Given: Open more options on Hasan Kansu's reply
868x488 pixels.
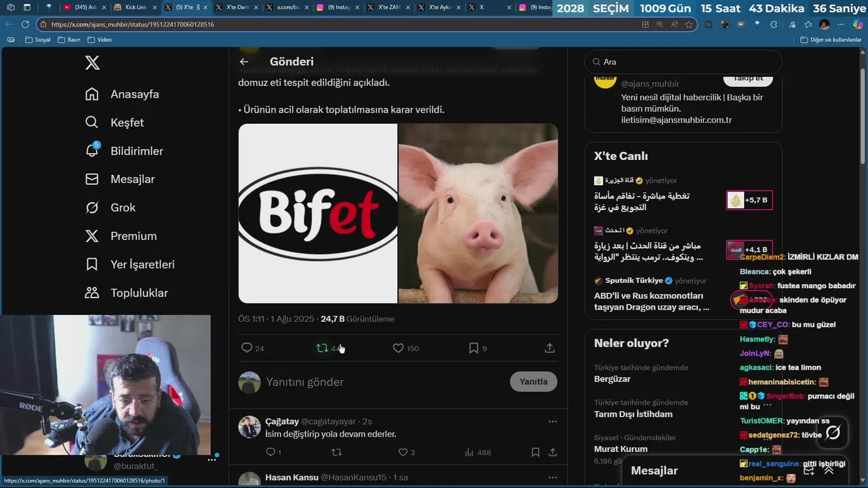Looking at the screenshot, I should click(553, 478).
